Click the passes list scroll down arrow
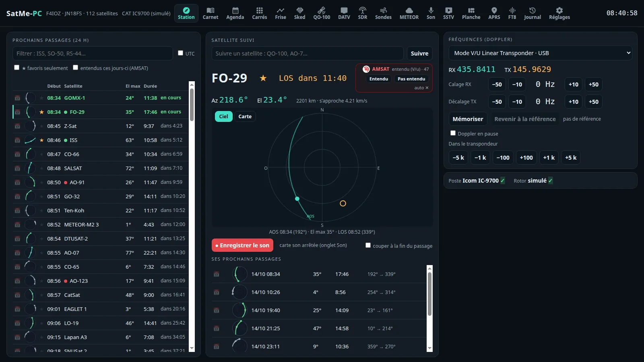The width and height of the screenshot is (644, 362). (x=192, y=348)
